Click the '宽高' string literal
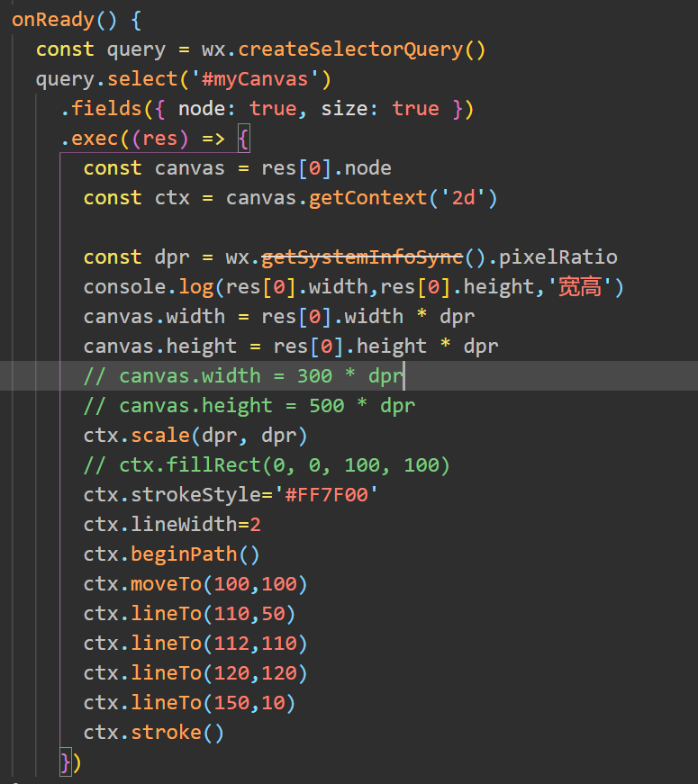This screenshot has height=784, width=698. click(x=580, y=287)
